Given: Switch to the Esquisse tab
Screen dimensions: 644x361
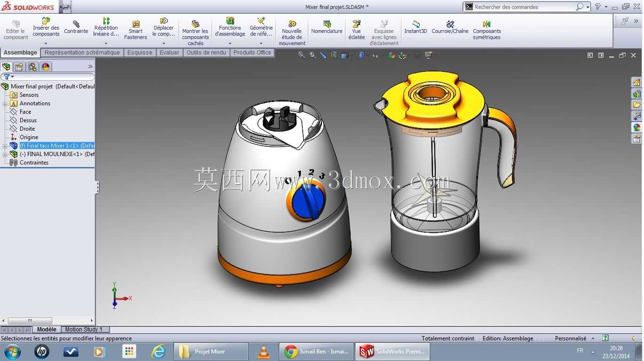Looking at the screenshot, I should pyautogui.click(x=140, y=53).
